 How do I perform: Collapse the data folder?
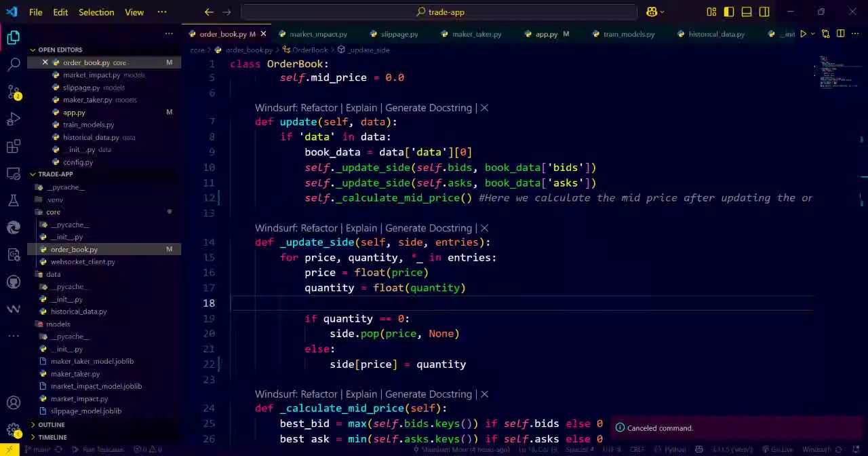tap(53, 274)
